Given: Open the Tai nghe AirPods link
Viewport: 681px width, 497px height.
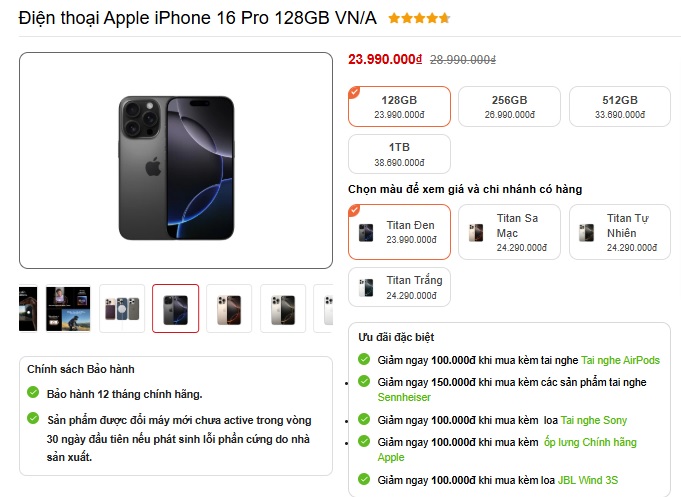Looking at the screenshot, I should pyautogui.click(x=620, y=360).
